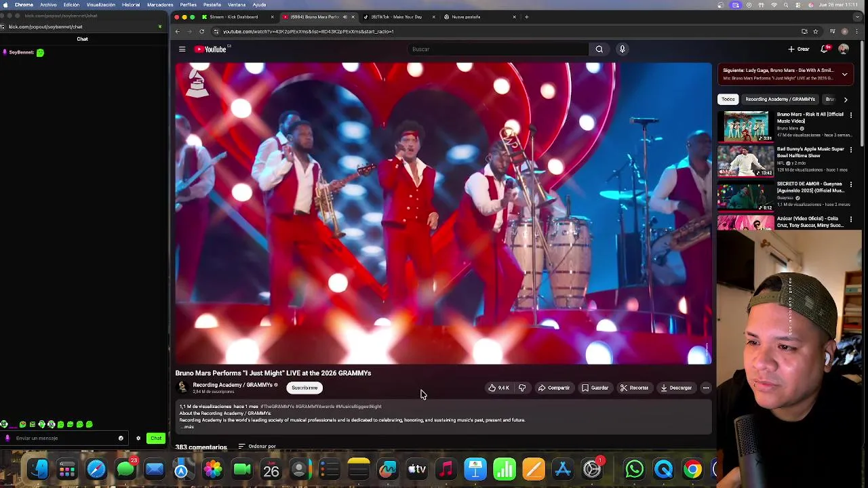
Task: Open Apple TV app in dock
Action: tap(417, 469)
